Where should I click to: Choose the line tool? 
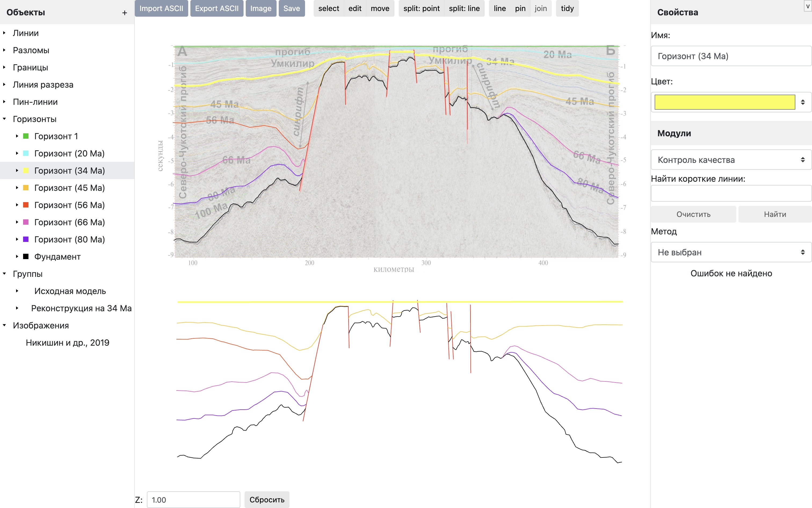(500, 8)
